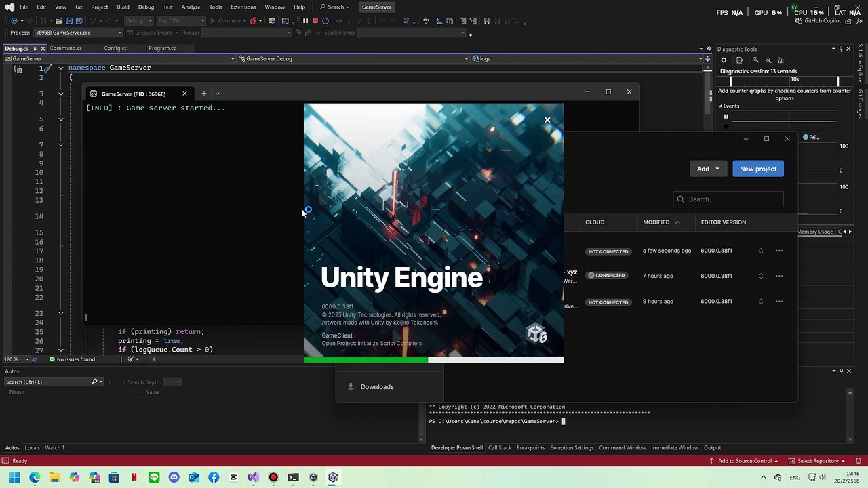Navigate backward arrow in Visual Studio toolbar
This screenshot has height=488, width=868.
(x=14, y=21)
